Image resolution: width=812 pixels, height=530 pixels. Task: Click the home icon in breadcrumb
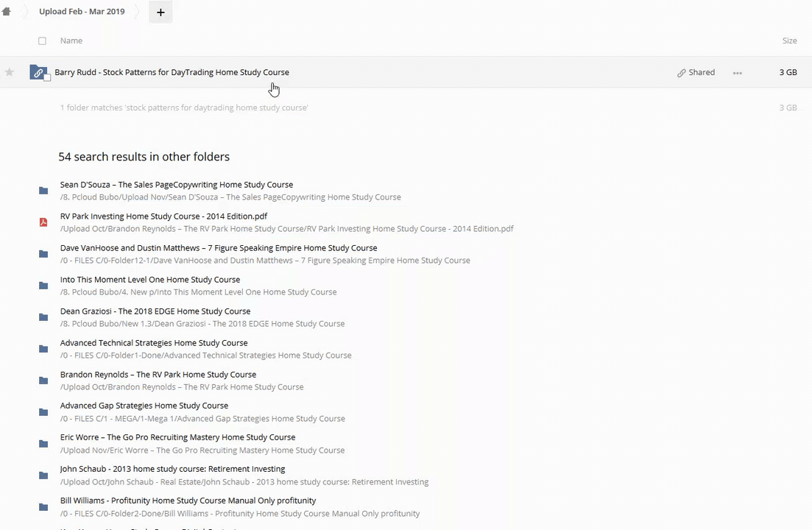(7, 12)
